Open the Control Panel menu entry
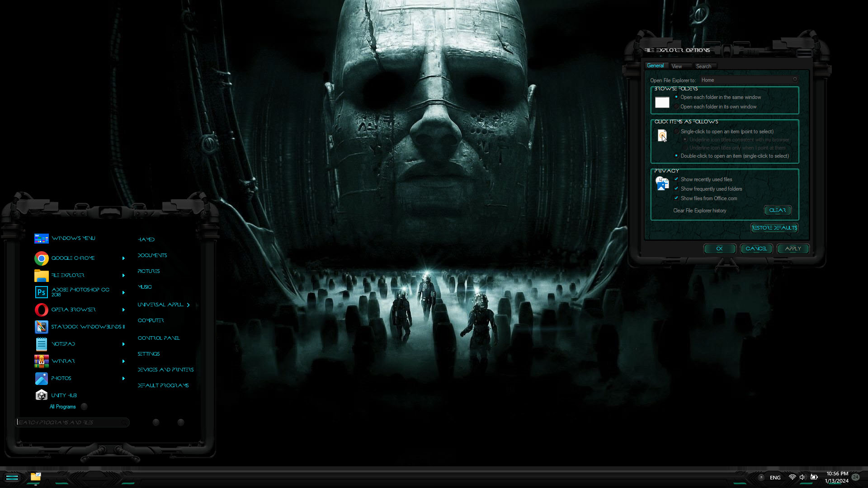This screenshot has width=868, height=488. (159, 338)
